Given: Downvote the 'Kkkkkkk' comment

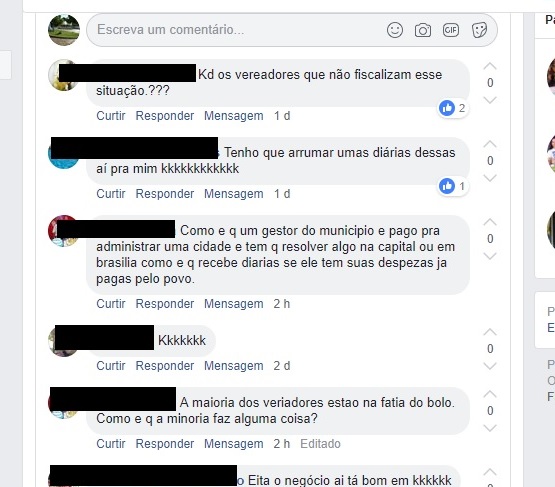Looking at the screenshot, I should point(490,366).
